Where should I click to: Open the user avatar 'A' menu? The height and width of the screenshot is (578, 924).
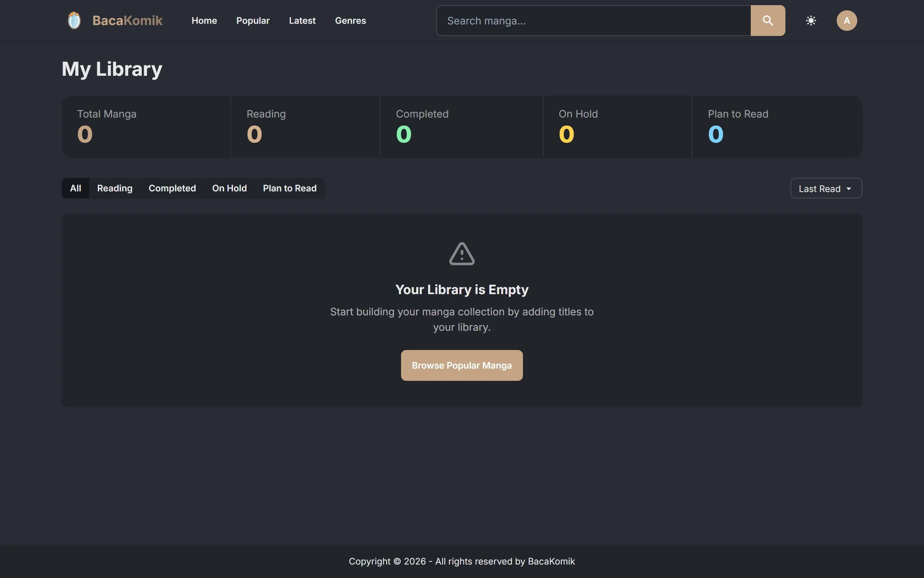tap(846, 21)
